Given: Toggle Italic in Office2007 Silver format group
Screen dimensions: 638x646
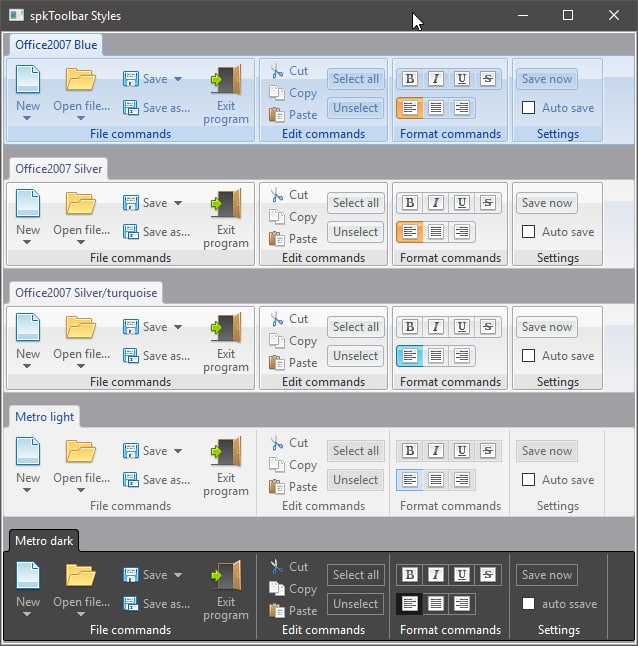Looking at the screenshot, I should 436,203.
